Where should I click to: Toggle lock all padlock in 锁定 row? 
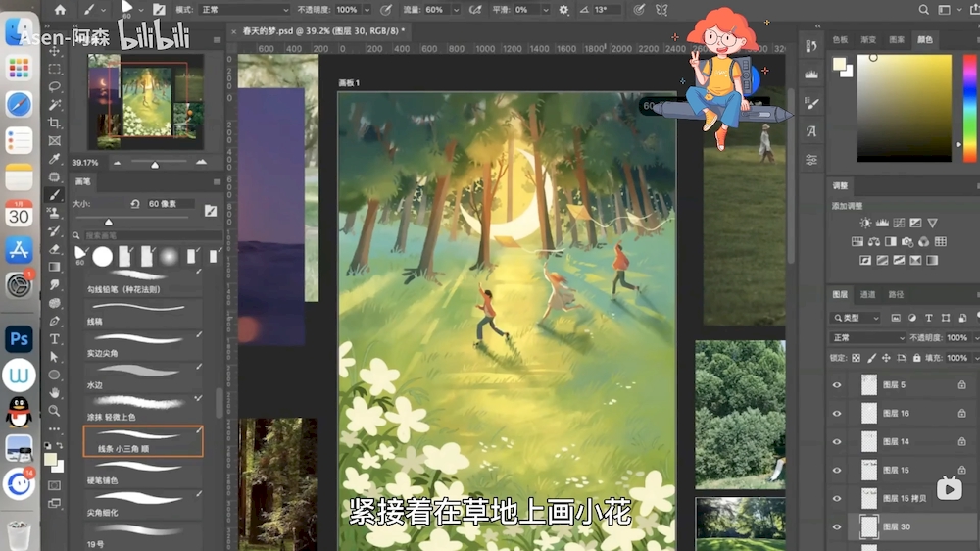(x=916, y=358)
